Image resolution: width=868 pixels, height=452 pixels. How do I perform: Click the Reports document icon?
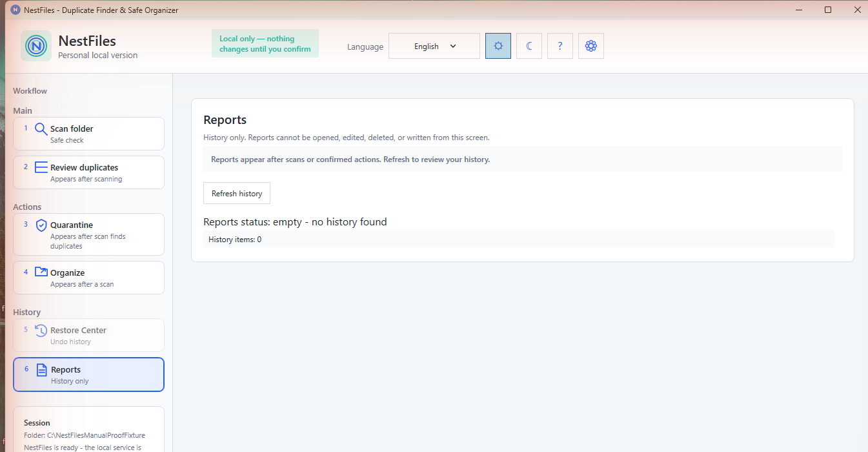41,370
